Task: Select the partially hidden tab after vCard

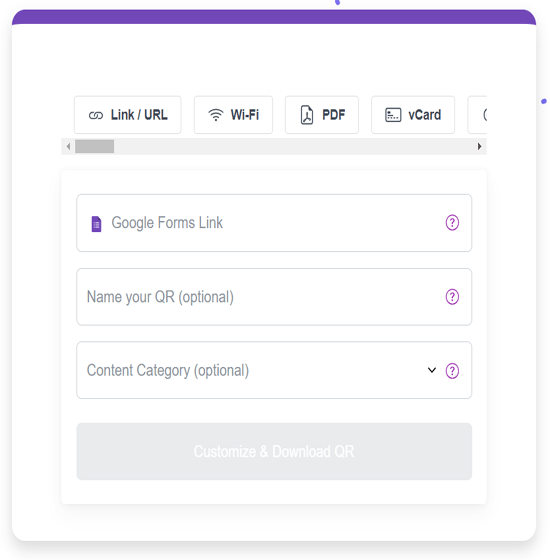Action: pos(478,115)
